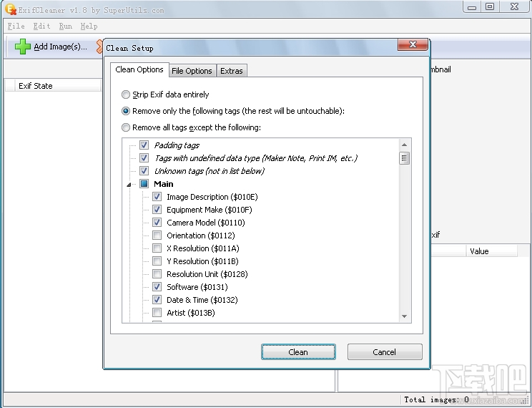Viewport: 532px width, 408px height.
Task: Select the Main tree item label
Action: (x=164, y=184)
